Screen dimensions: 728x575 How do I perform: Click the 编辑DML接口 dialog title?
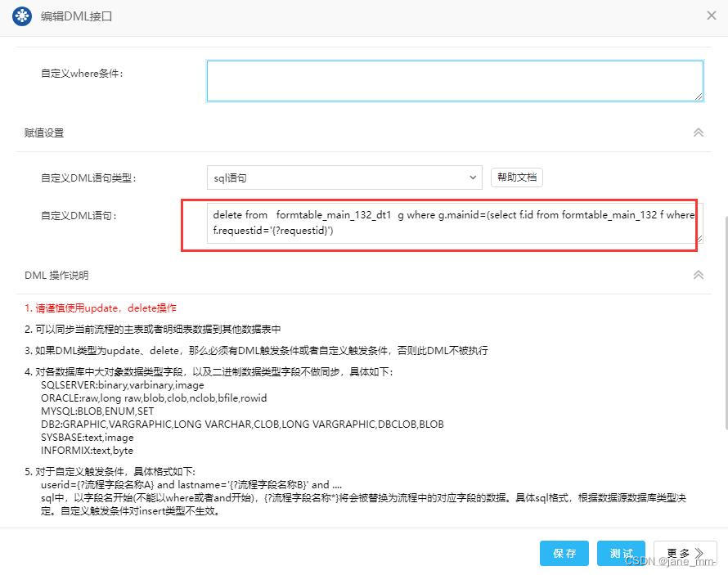point(75,16)
